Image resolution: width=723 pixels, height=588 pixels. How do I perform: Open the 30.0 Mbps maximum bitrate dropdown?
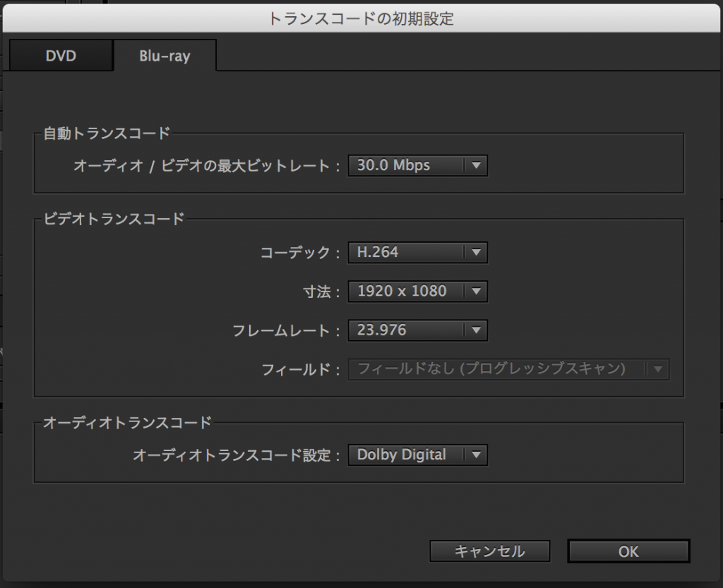[407, 166]
